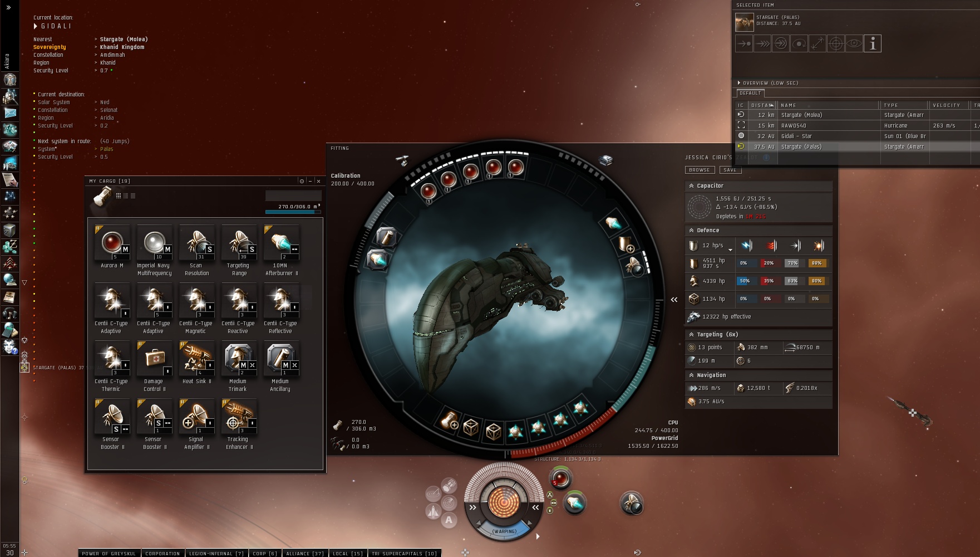Click Keep at Range icon in Selected Item
This screenshot has height=557, width=980.
pos(818,43)
